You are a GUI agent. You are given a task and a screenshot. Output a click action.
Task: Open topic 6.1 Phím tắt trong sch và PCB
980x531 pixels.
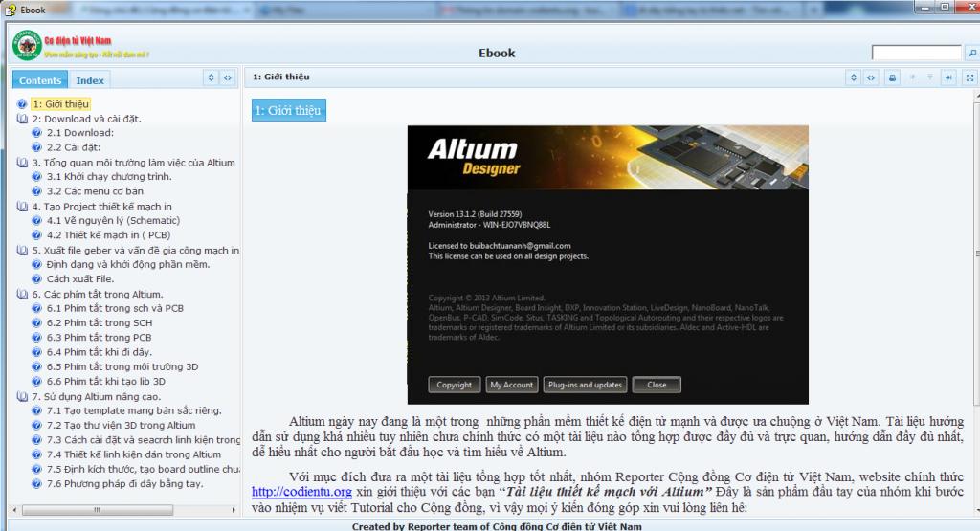coord(115,308)
